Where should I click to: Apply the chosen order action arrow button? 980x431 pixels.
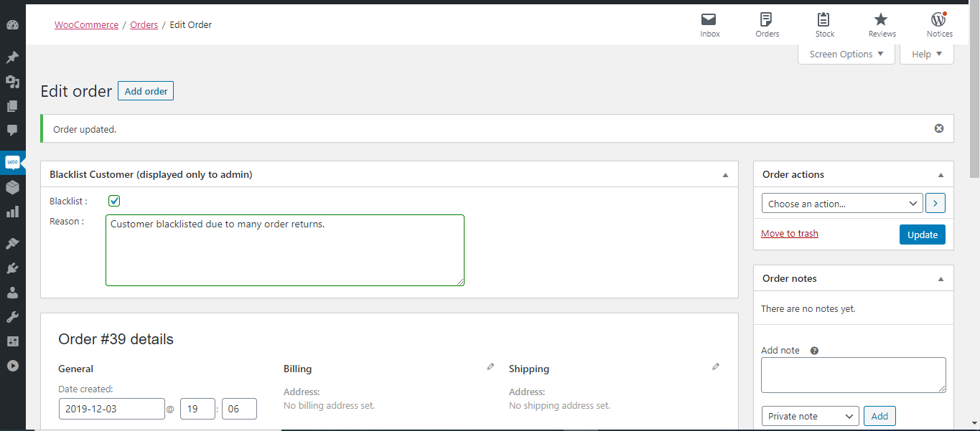(x=935, y=204)
